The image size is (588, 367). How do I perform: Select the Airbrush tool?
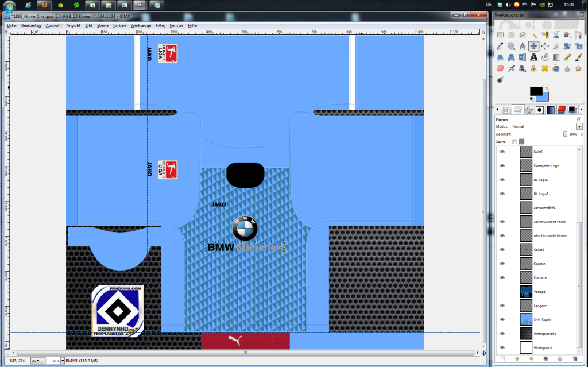(511, 69)
